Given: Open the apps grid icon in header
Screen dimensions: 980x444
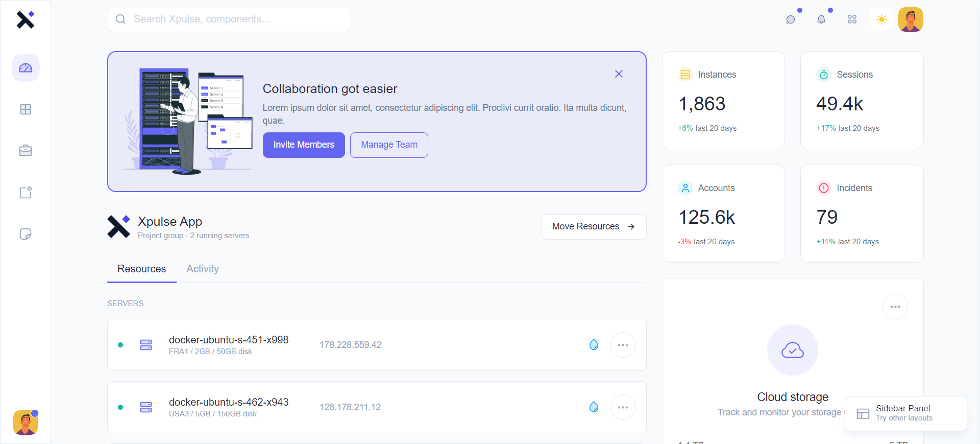Looking at the screenshot, I should pos(852,19).
